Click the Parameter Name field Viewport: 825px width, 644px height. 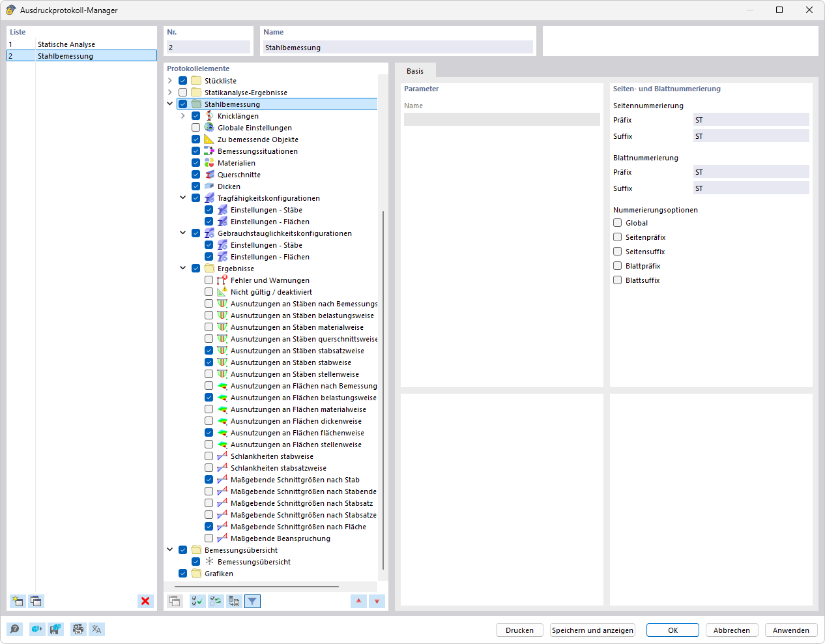[502, 119]
